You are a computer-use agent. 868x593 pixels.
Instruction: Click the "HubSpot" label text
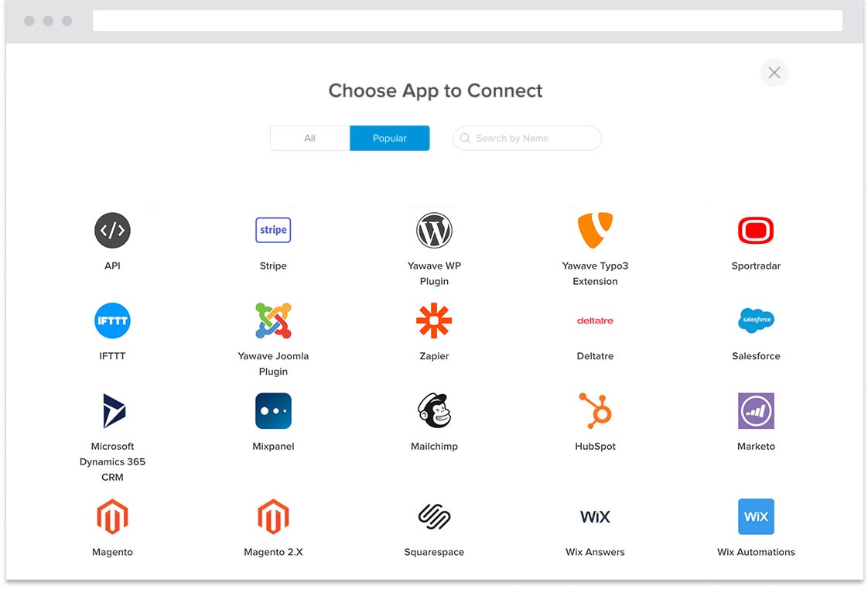tap(595, 446)
